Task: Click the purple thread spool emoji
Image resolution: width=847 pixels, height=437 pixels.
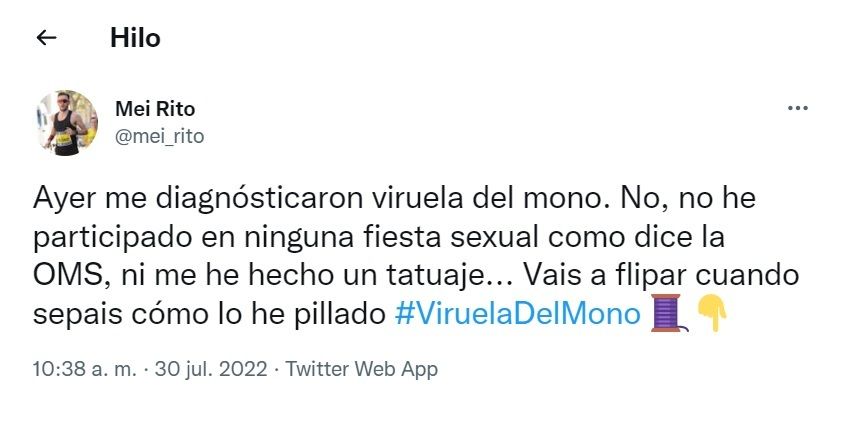Action: point(667,315)
